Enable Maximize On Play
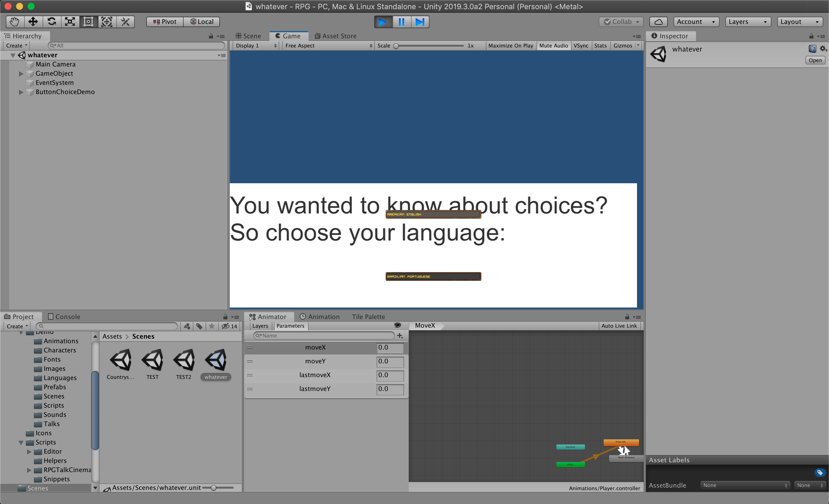Viewport: 829px width, 504px height. coord(511,45)
